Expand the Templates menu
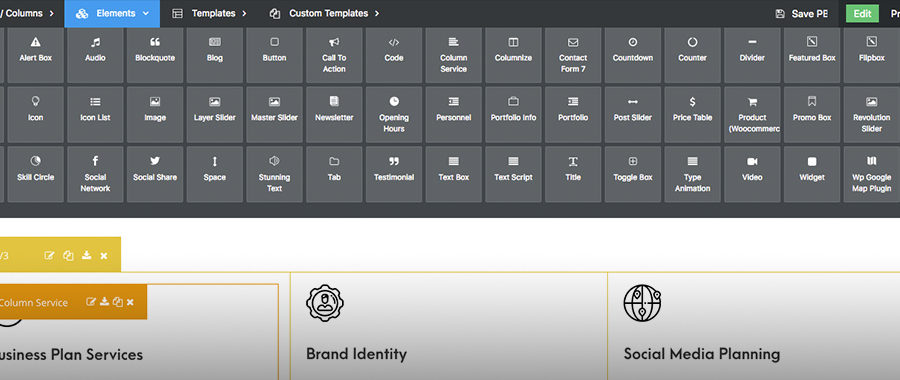Viewport: 900px width, 380px height. (x=210, y=13)
